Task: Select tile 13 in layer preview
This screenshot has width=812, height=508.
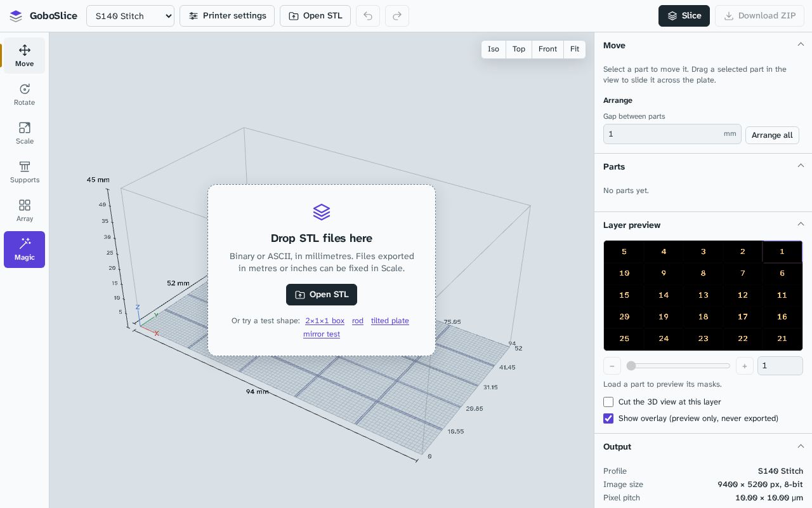Action: 703,295
